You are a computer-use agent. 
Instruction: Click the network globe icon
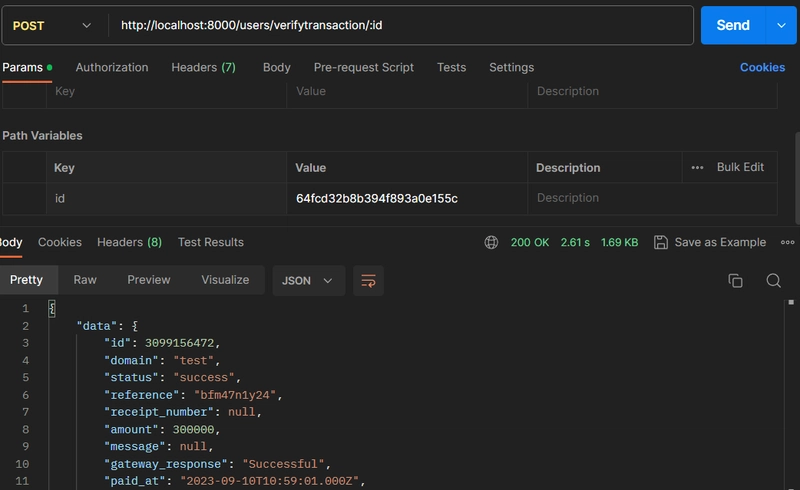[491, 242]
